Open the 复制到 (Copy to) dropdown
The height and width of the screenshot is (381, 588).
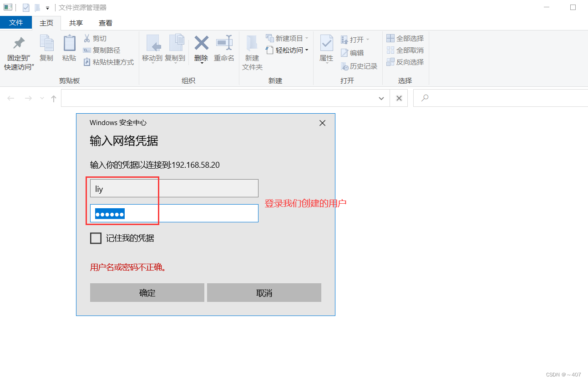point(175,62)
